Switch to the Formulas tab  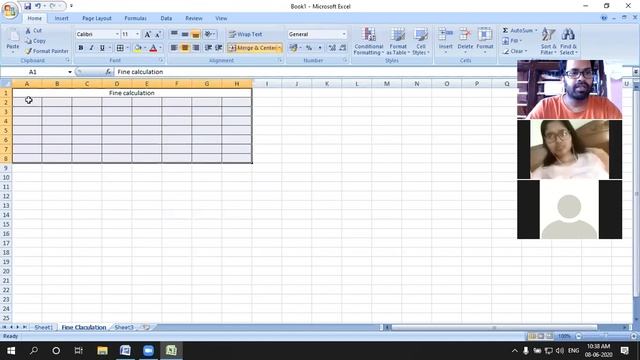pyautogui.click(x=136, y=18)
